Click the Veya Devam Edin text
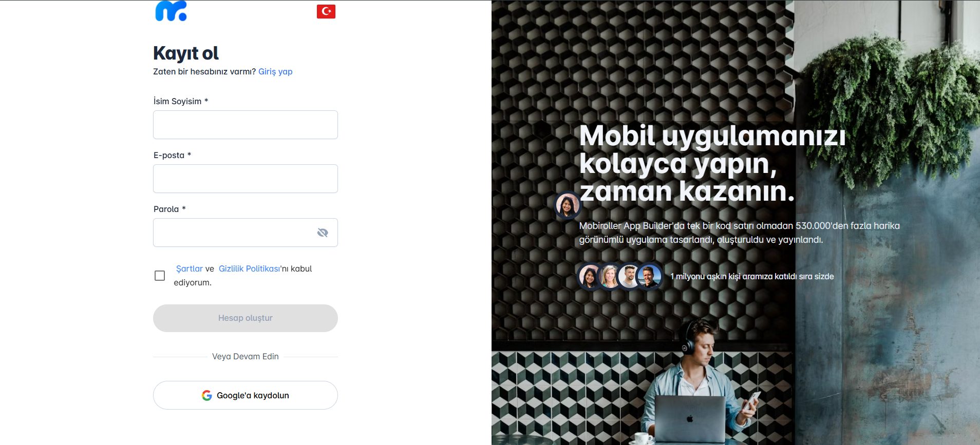The width and height of the screenshot is (980, 445). [x=246, y=356]
